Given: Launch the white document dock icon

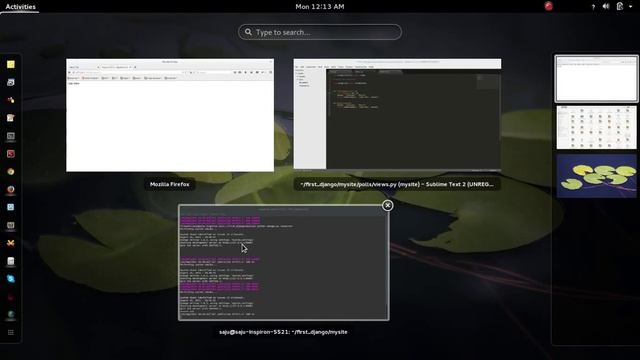Looking at the screenshot, I should coord(11,261).
